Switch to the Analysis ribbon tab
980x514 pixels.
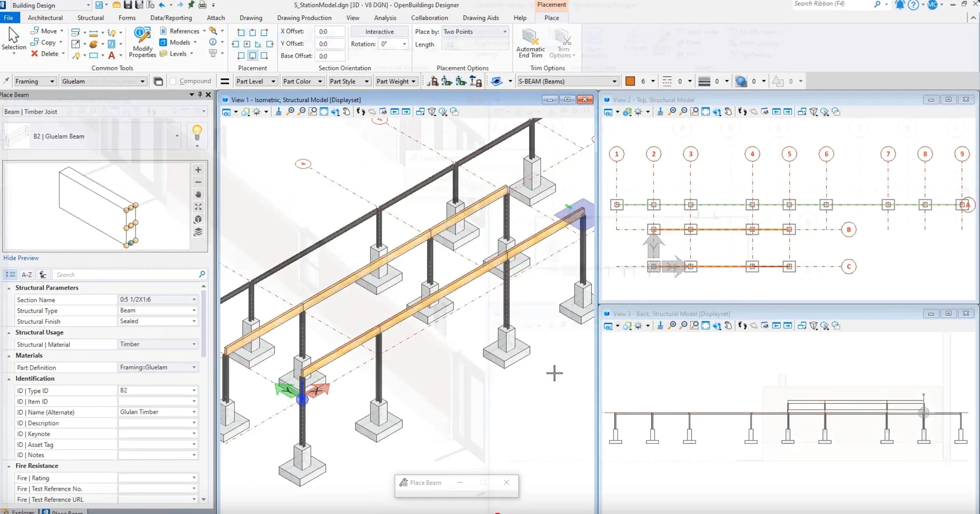(x=385, y=18)
